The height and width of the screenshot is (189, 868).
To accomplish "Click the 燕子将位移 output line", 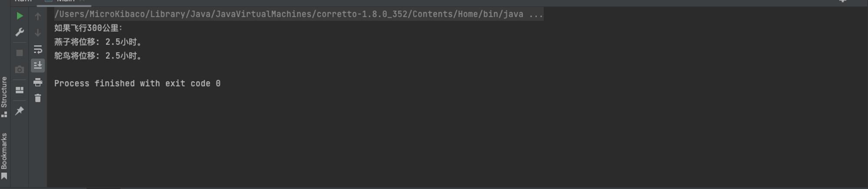I will [98, 42].
